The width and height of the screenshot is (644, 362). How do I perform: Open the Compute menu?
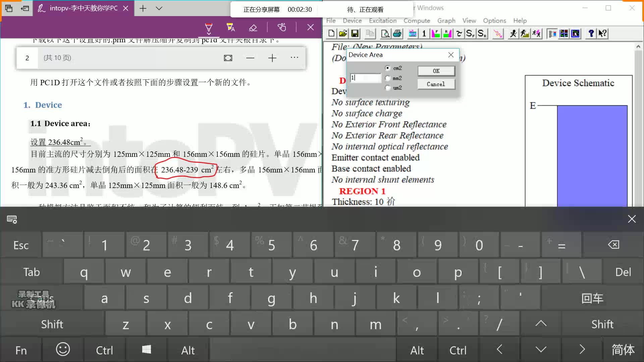click(x=417, y=20)
